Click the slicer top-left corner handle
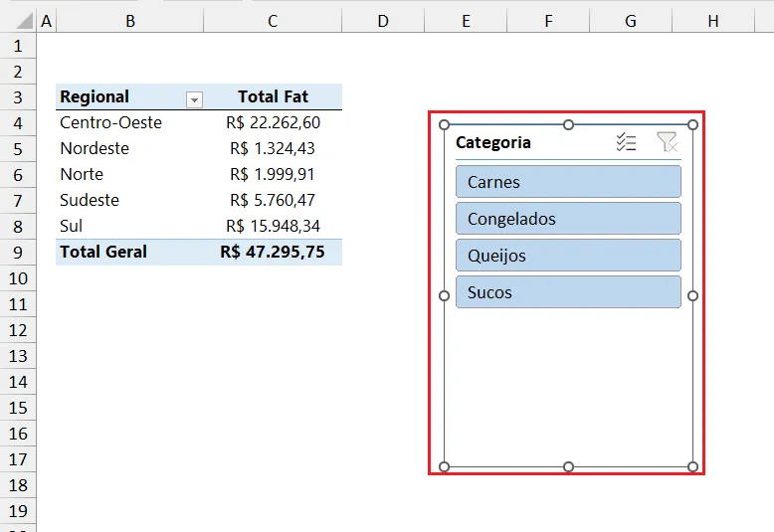 coord(444,125)
